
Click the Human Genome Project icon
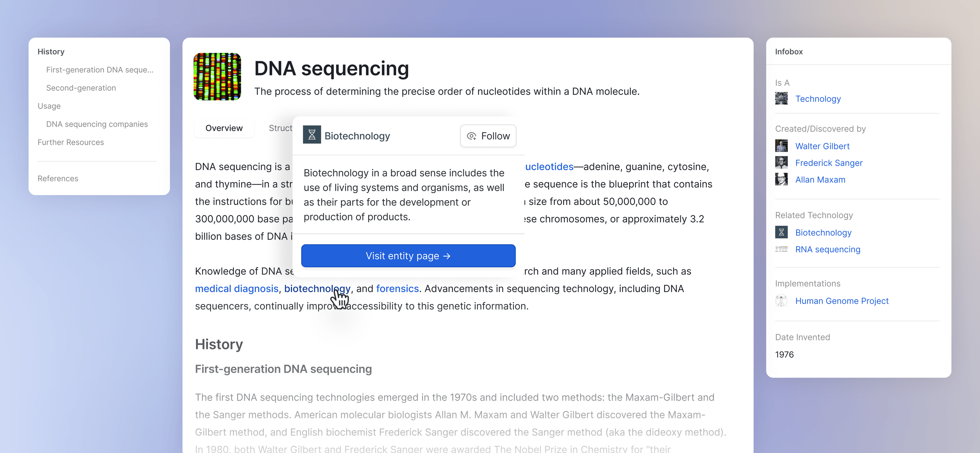tap(781, 301)
